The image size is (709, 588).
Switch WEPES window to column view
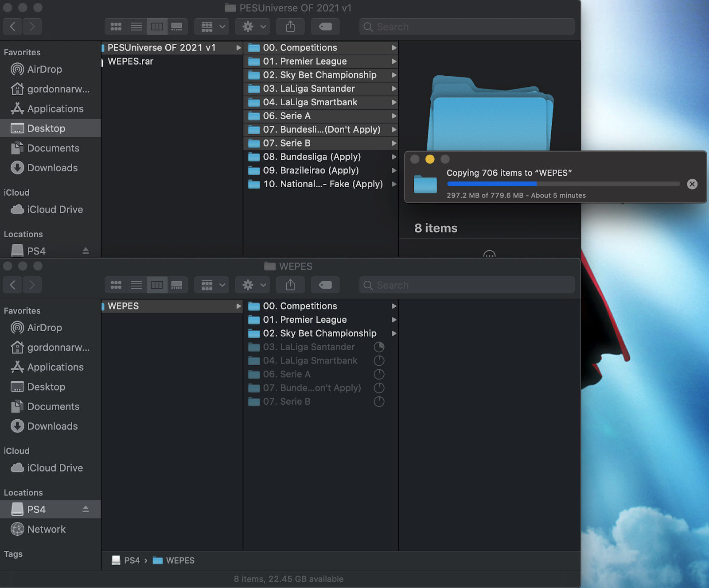click(x=157, y=285)
